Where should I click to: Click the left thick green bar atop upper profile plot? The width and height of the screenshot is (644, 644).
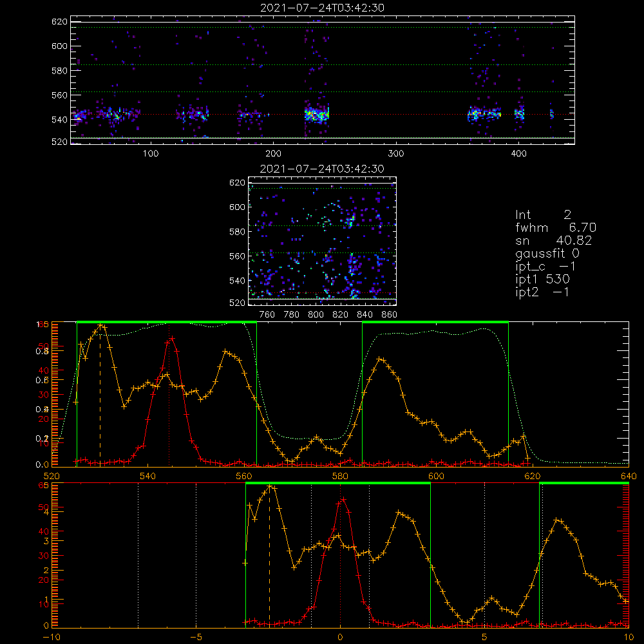click(x=167, y=323)
